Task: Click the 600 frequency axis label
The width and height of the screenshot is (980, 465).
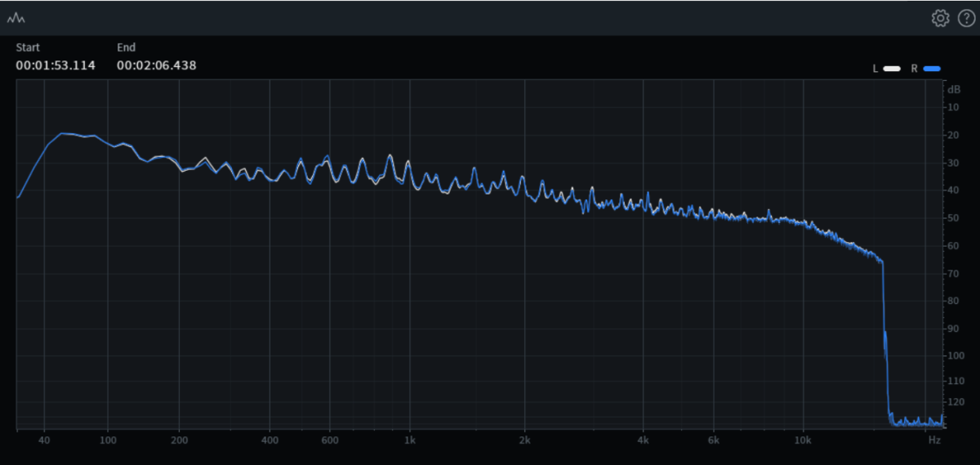Action: [330, 440]
